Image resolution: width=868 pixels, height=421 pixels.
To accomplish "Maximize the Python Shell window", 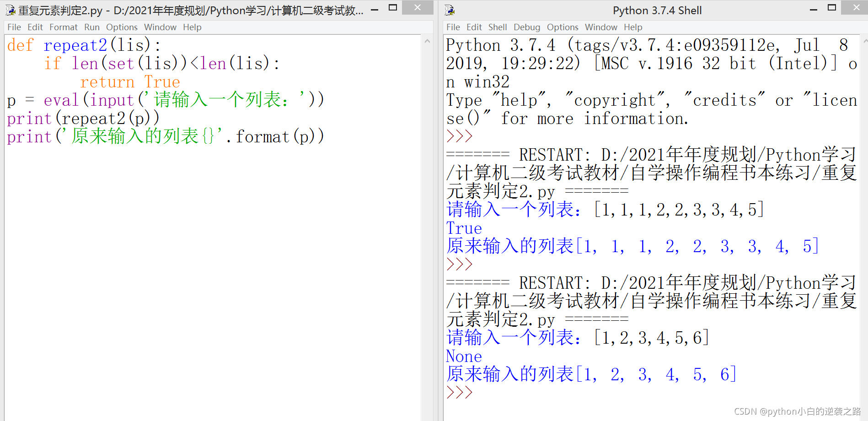I will 832,8.
